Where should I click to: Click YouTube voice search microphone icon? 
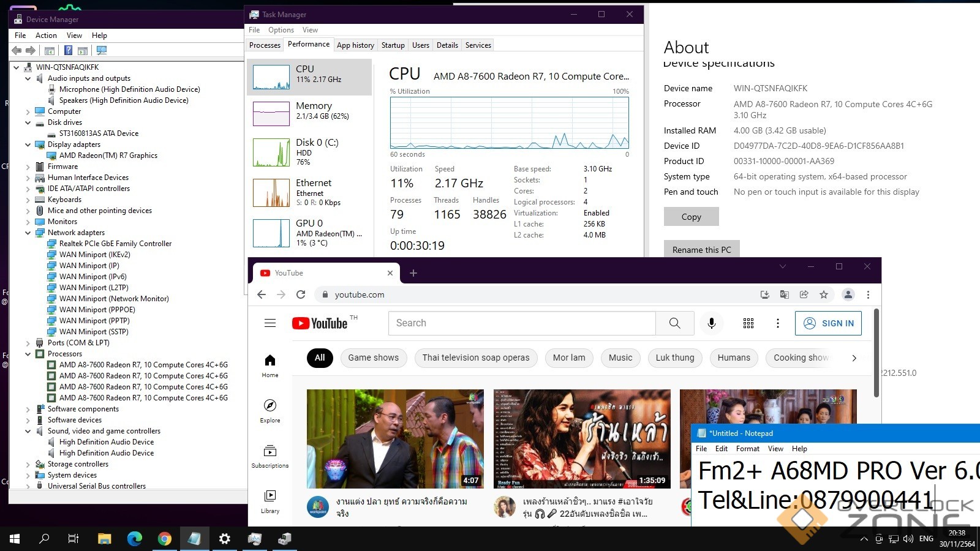711,323
